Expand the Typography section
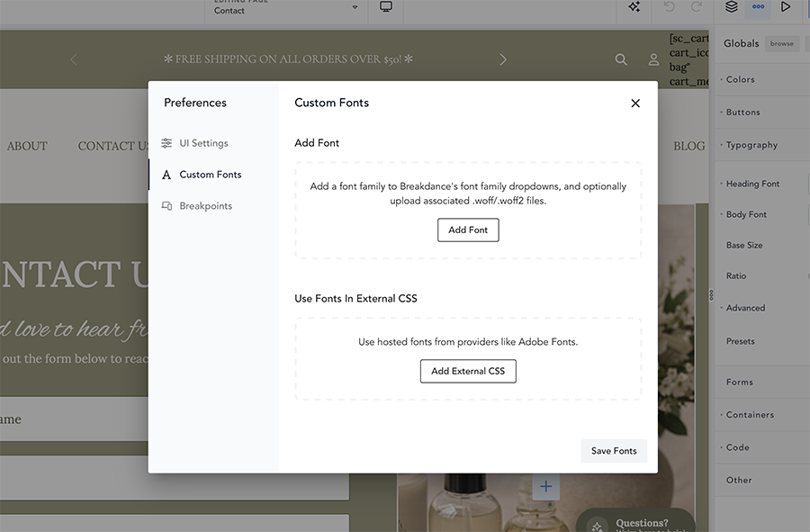This screenshot has height=532, width=810. 751,145
